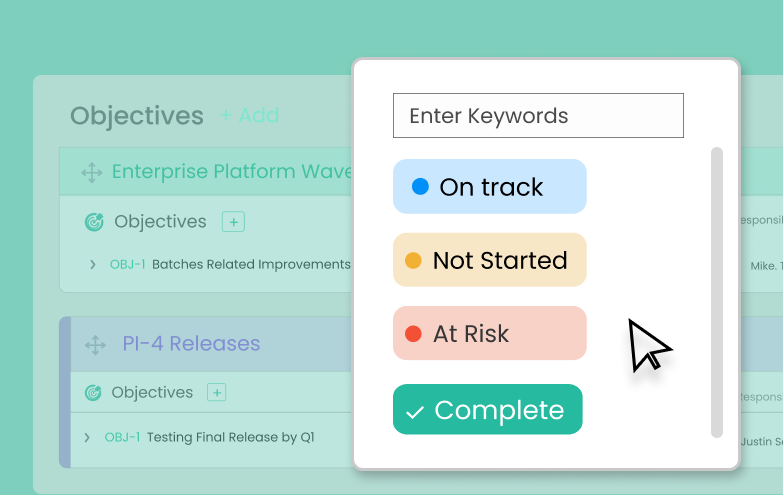Open the OBJ-1 Testing Final Release link
783x495 pixels.
122,437
